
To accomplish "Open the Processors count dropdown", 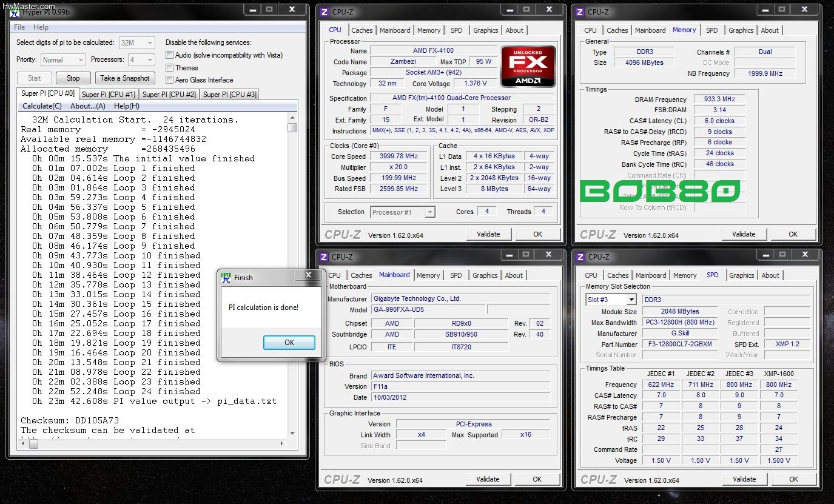I will pyautogui.click(x=141, y=60).
